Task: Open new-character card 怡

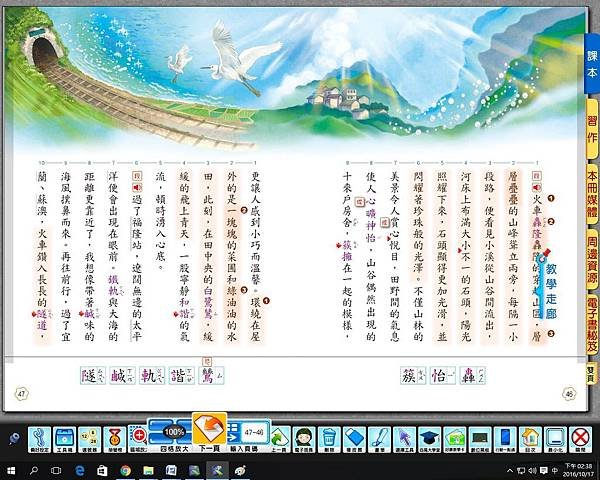Action: pyautogui.click(x=443, y=376)
